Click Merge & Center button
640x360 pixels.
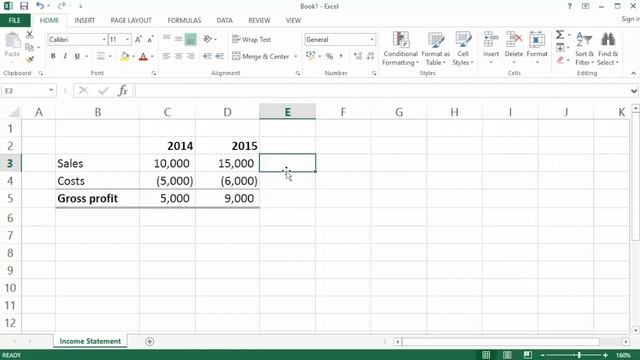(x=261, y=56)
